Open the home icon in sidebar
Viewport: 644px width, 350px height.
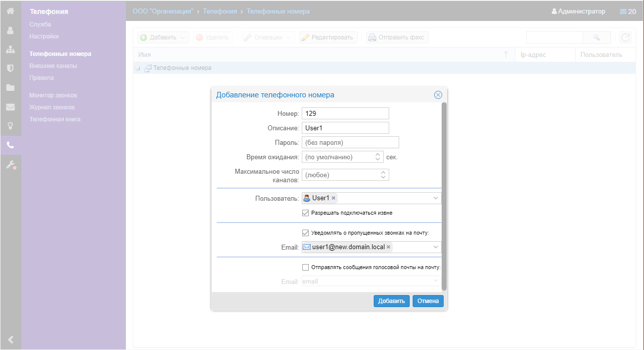pyautogui.click(x=10, y=11)
